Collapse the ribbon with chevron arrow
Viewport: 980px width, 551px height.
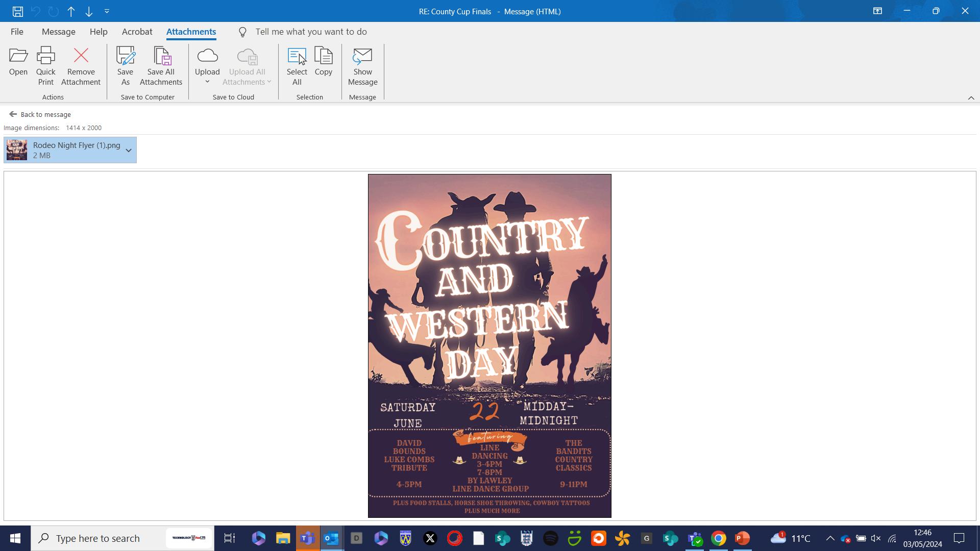click(x=971, y=98)
